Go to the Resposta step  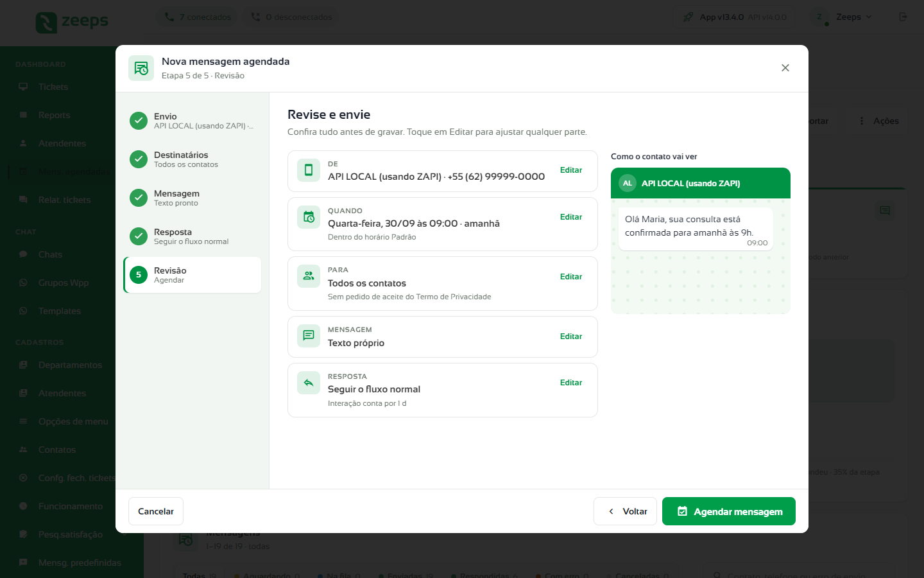point(192,236)
